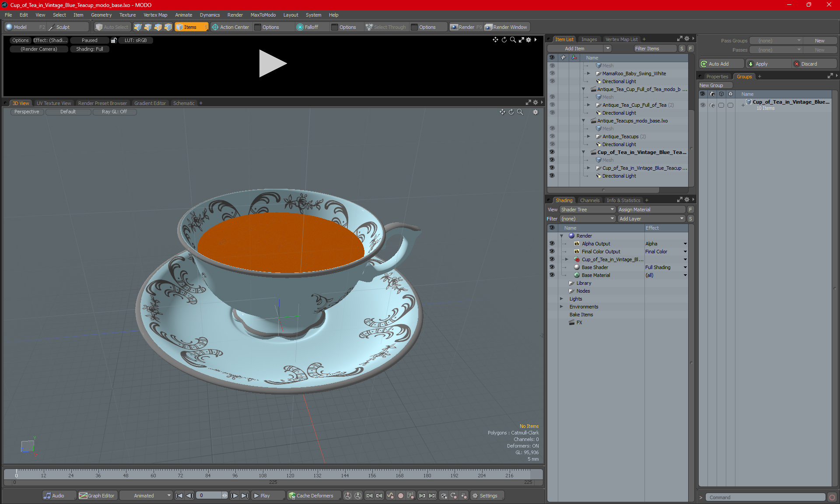Expand the Environments shader tree node

[562, 307]
